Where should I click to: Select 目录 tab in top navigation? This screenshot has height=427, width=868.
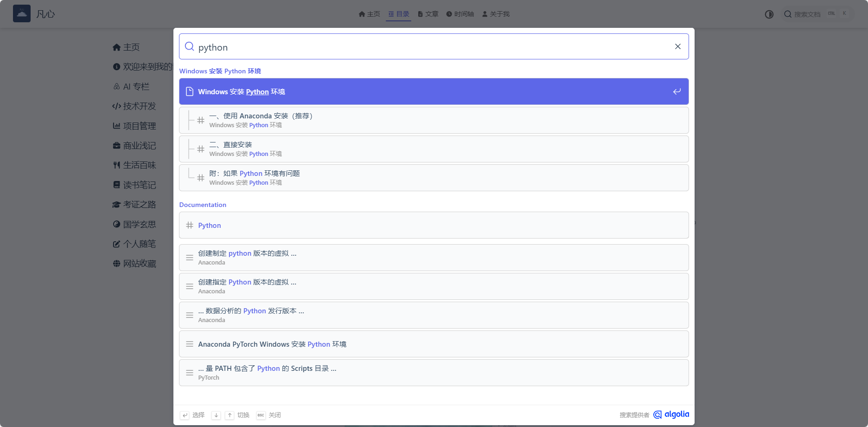[398, 14]
